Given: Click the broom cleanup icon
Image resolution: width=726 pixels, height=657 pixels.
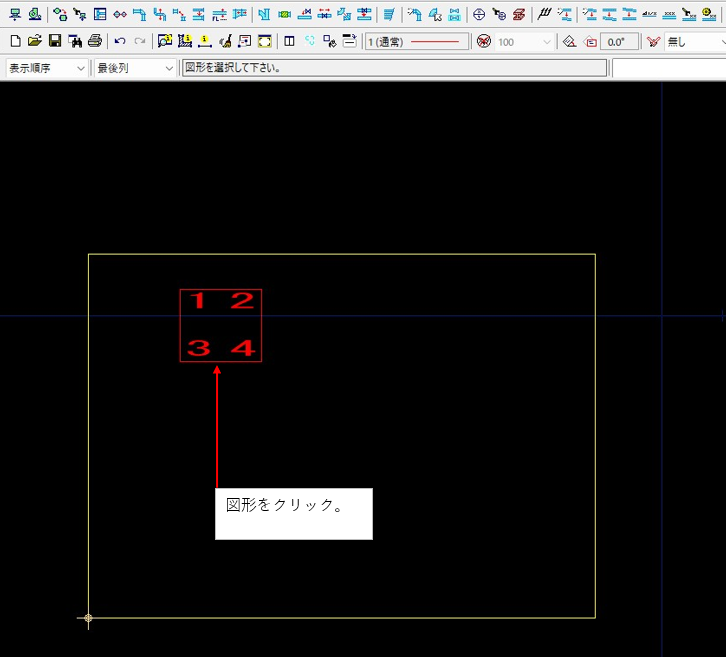Looking at the screenshot, I should point(225,42).
